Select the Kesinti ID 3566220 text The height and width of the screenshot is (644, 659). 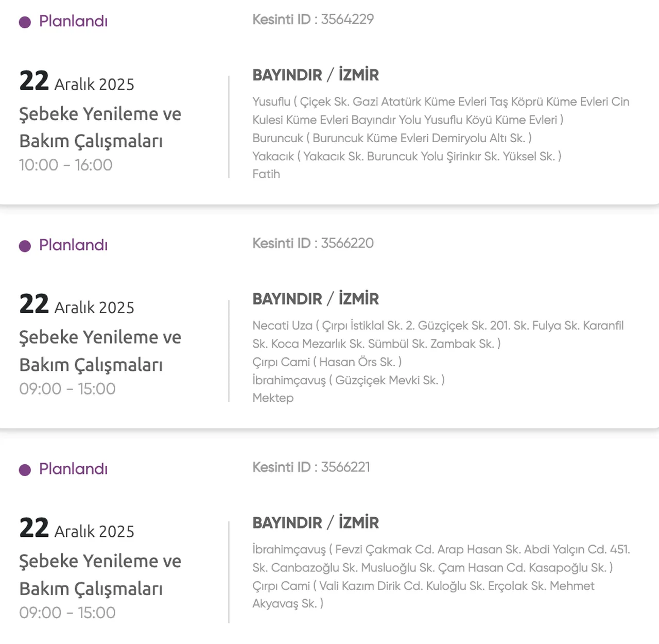tap(313, 243)
